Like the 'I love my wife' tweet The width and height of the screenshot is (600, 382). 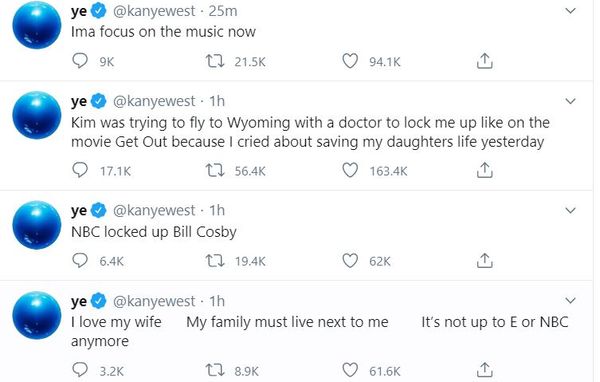click(350, 370)
